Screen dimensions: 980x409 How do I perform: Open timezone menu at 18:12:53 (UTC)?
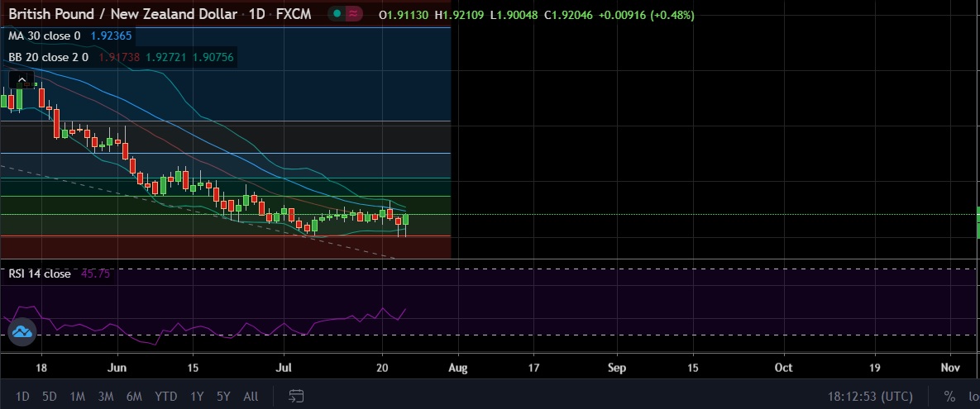pyautogui.click(x=870, y=396)
